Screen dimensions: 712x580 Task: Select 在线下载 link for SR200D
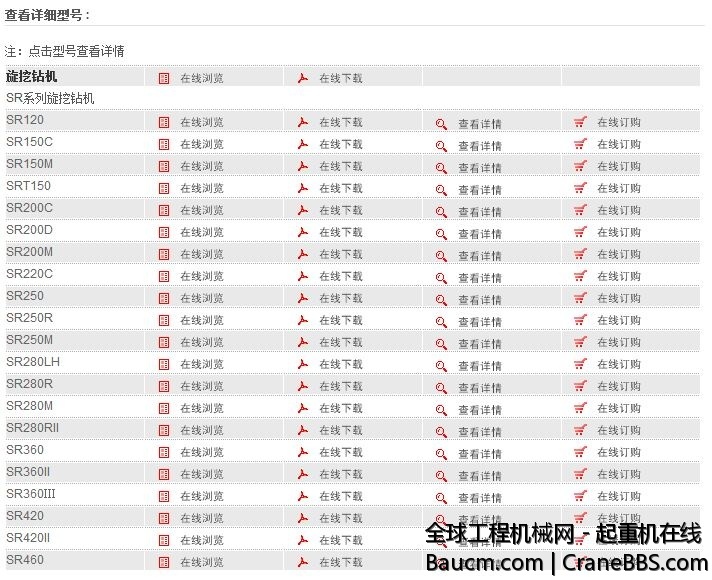[x=340, y=232]
